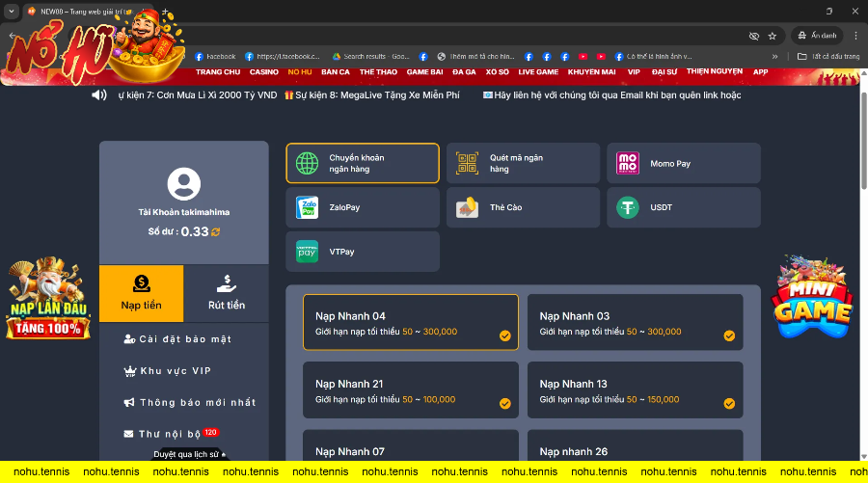The height and width of the screenshot is (483, 868).
Task: Select Nạp Nhanh 21 channel
Action: click(x=410, y=389)
